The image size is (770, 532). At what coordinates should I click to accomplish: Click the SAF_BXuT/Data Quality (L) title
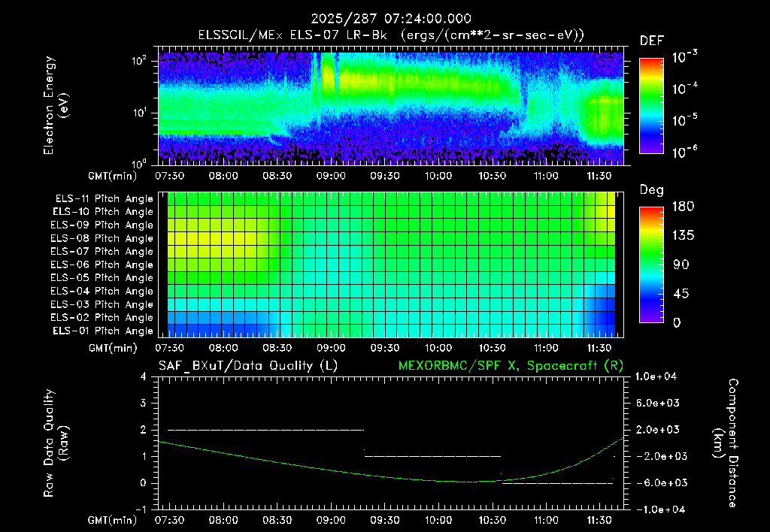[248, 366]
